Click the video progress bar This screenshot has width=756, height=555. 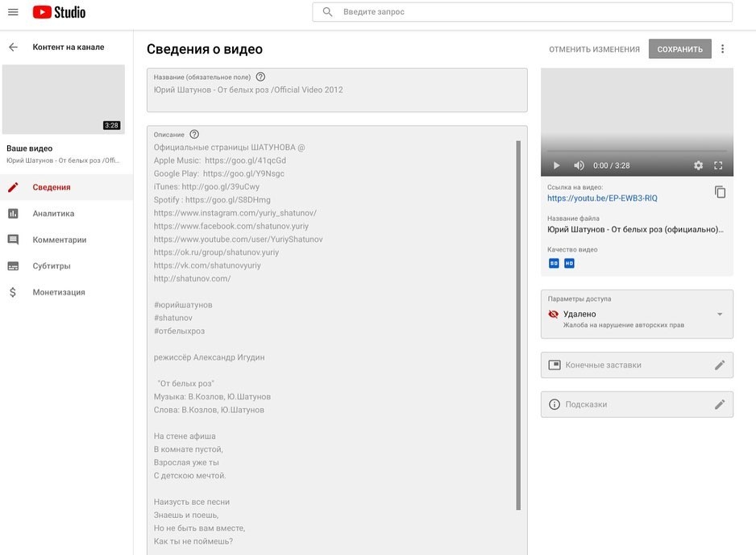point(637,151)
